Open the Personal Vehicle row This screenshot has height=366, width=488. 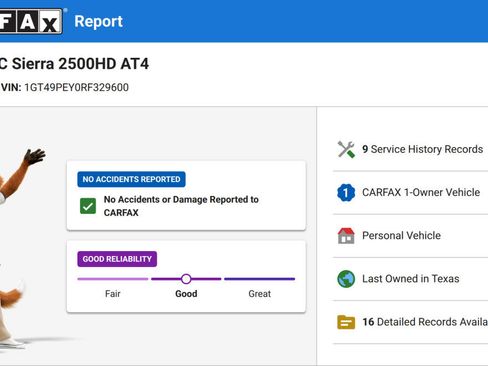(410, 236)
